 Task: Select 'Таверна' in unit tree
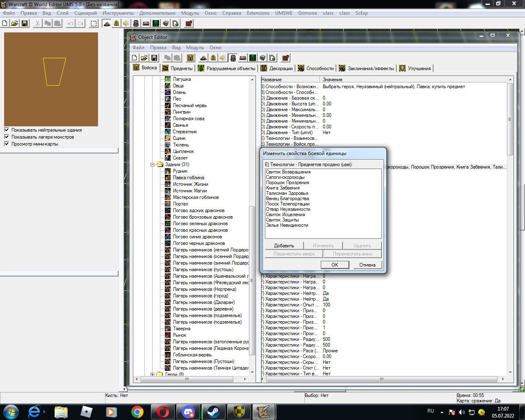click(x=182, y=329)
